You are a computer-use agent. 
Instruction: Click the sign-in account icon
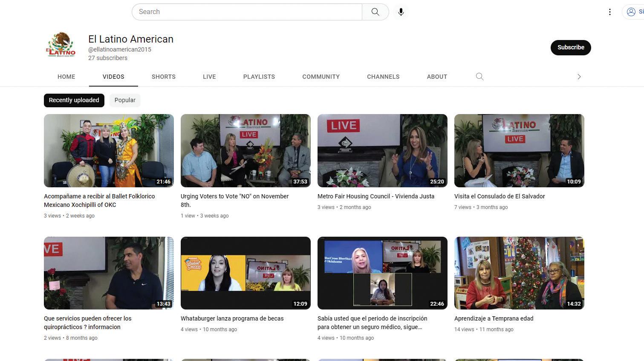(x=631, y=12)
